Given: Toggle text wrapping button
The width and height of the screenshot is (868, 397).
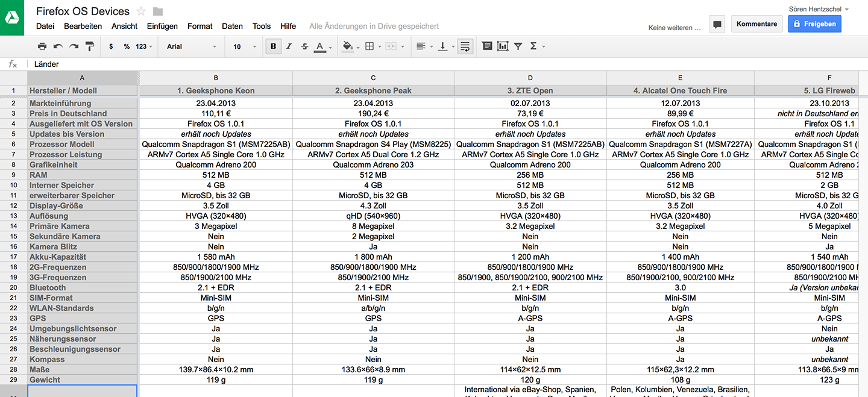Looking at the screenshot, I should point(465,46).
